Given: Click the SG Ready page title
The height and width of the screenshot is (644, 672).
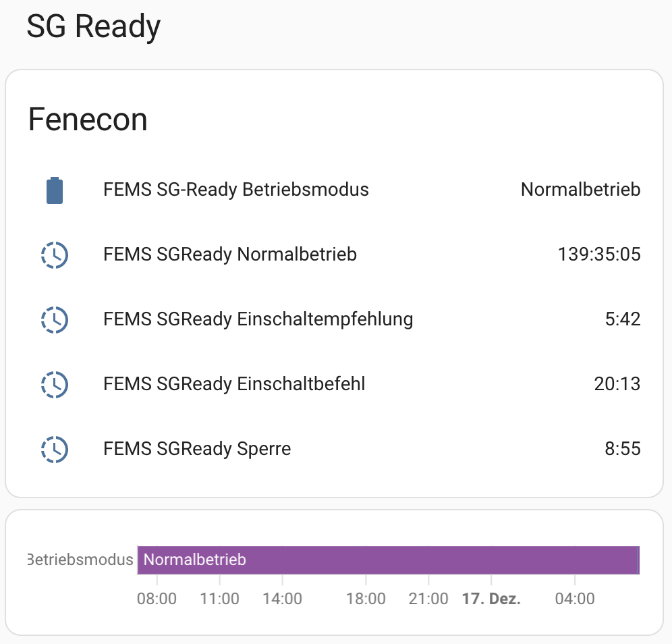Looking at the screenshot, I should [x=93, y=27].
